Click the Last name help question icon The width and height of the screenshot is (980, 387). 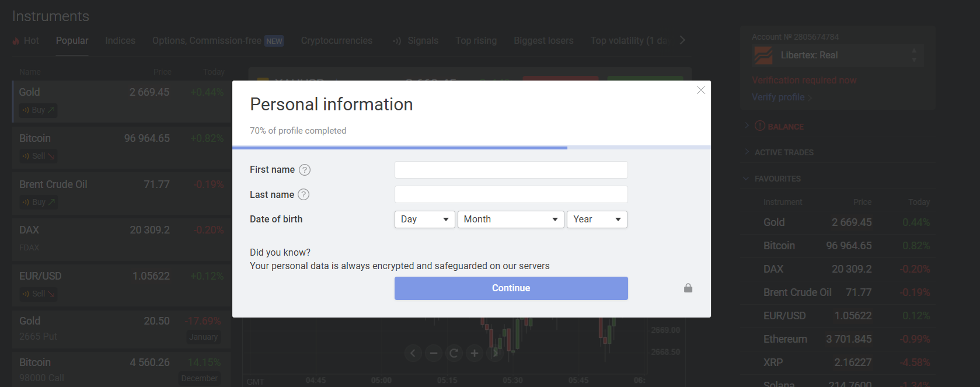(x=304, y=194)
